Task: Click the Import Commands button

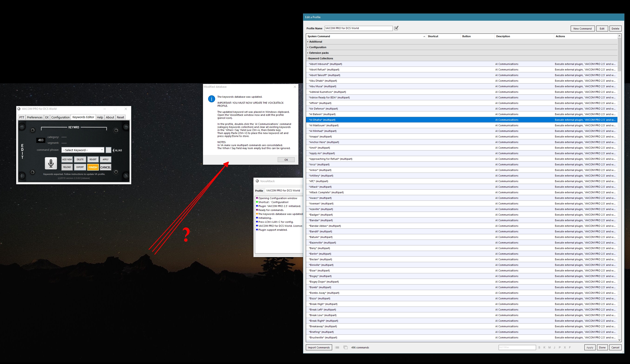Action: [319, 347]
